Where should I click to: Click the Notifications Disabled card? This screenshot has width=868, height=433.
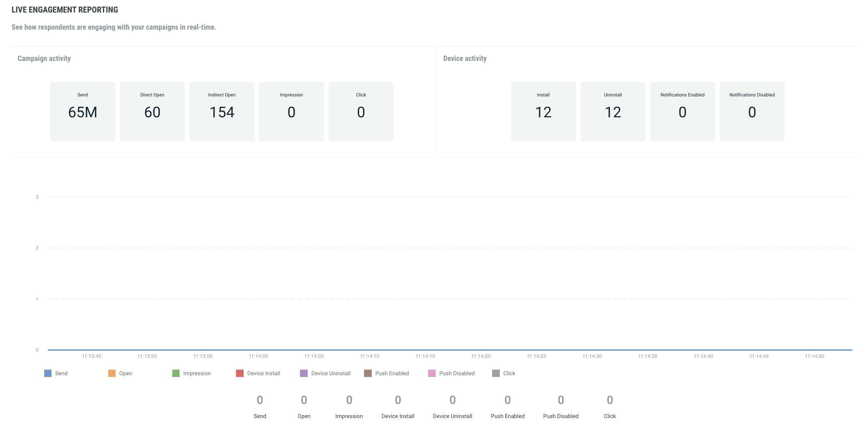[x=752, y=111]
